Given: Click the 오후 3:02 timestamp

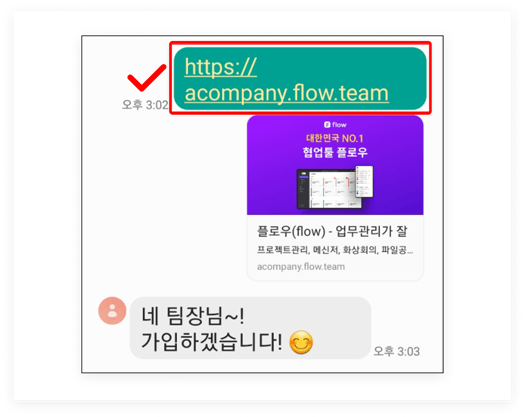Looking at the screenshot, I should (x=145, y=105).
